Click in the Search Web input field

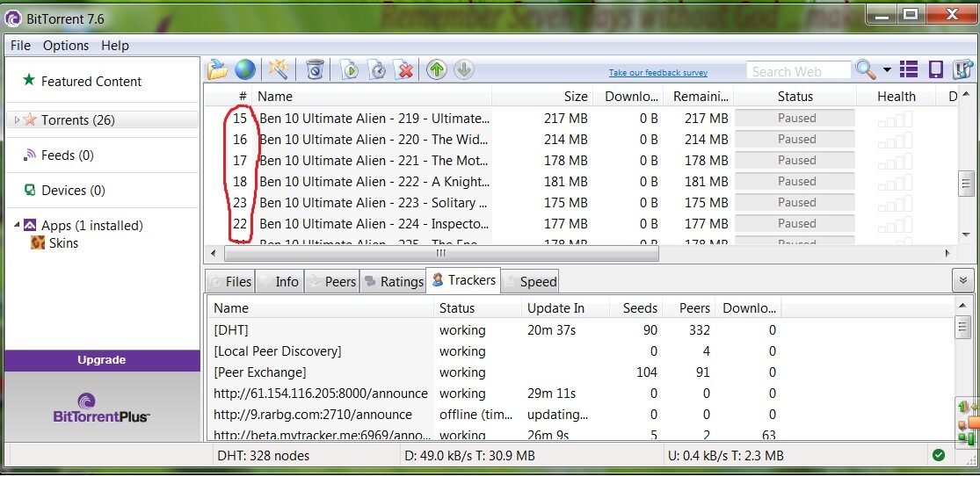tap(799, 71)
